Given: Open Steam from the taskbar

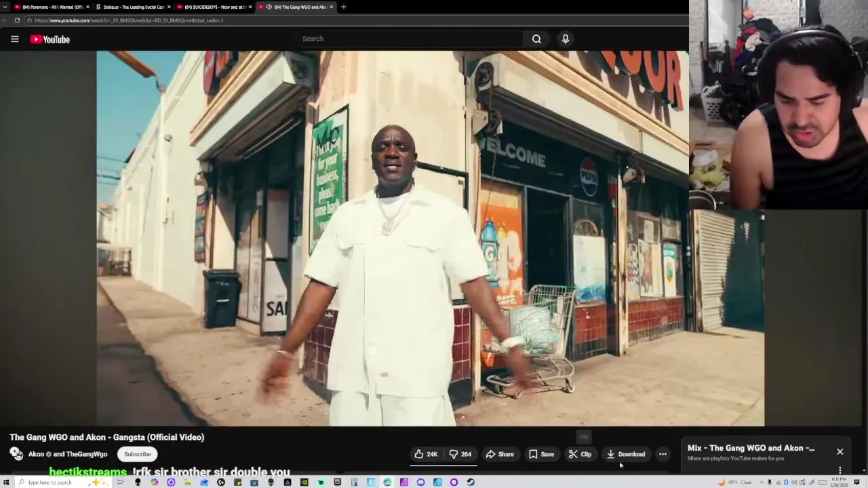Looking at the screenshot, I should pos(471,482).
